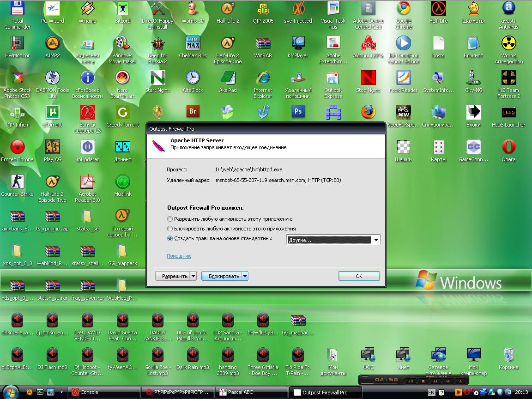This screenshot has height=399, width=532.
Task: Select the Counter-Strike desktop shortcut
Action: 18,182
